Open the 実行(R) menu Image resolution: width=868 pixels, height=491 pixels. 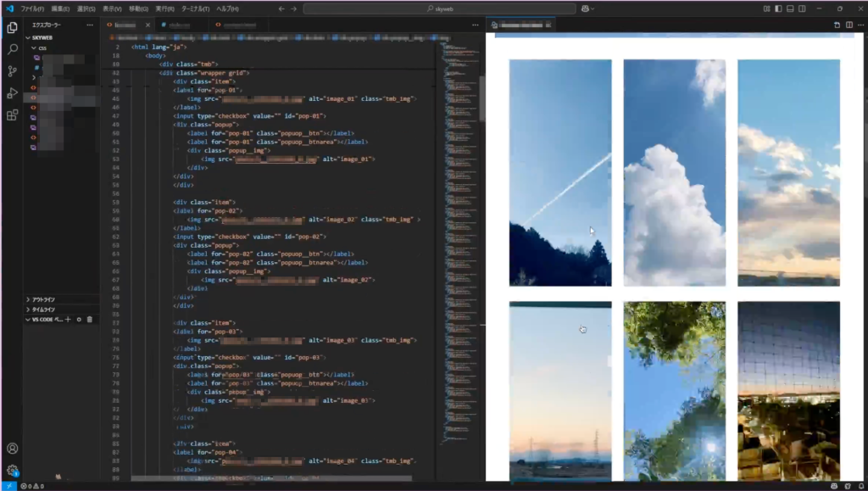tap(164, 8)
